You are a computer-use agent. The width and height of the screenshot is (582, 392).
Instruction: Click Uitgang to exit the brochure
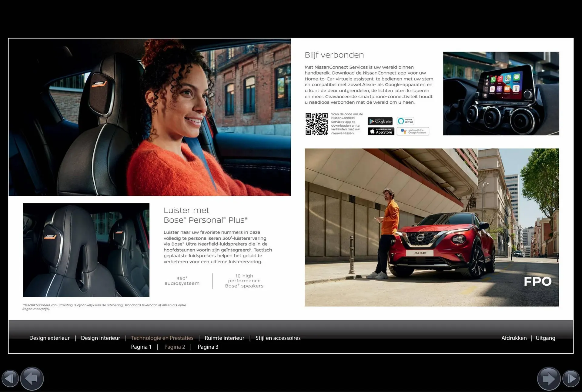coord(545,338)
